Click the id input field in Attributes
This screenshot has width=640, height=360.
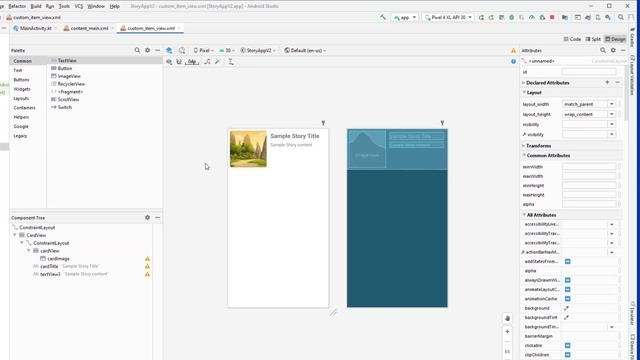click(x=589, y=72)
